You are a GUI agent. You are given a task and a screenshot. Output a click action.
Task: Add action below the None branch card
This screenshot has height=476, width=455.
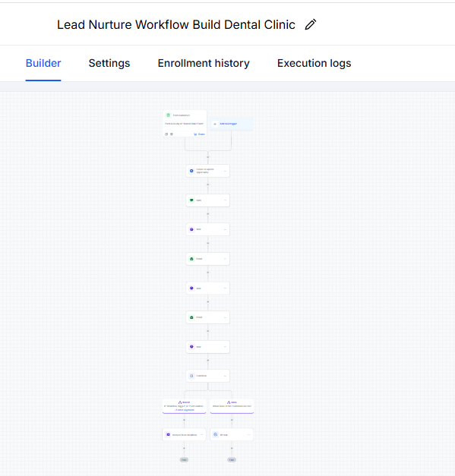click(x=232, y=420)
